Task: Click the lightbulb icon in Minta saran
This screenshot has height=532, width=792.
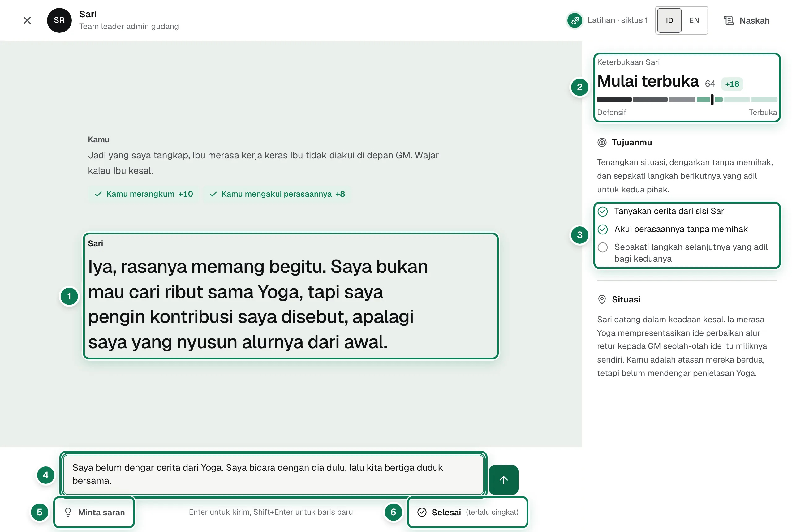Action: [68, 512]
